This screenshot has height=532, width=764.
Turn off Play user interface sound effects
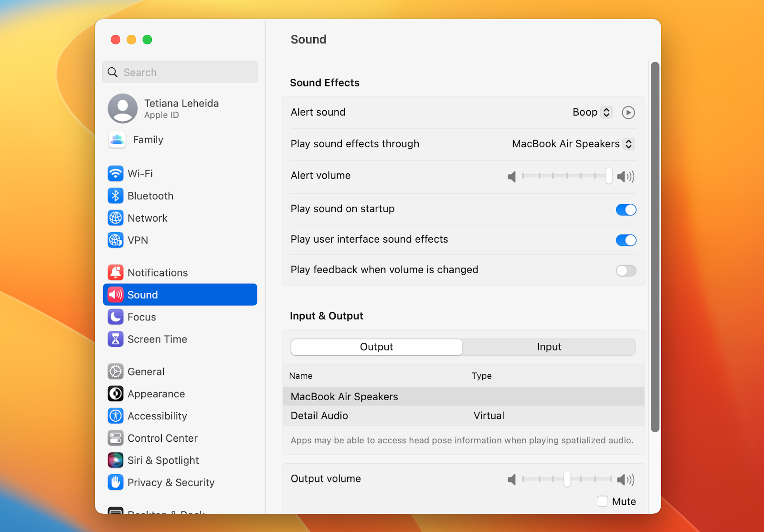pyautogui.click(x=626, y=240)
